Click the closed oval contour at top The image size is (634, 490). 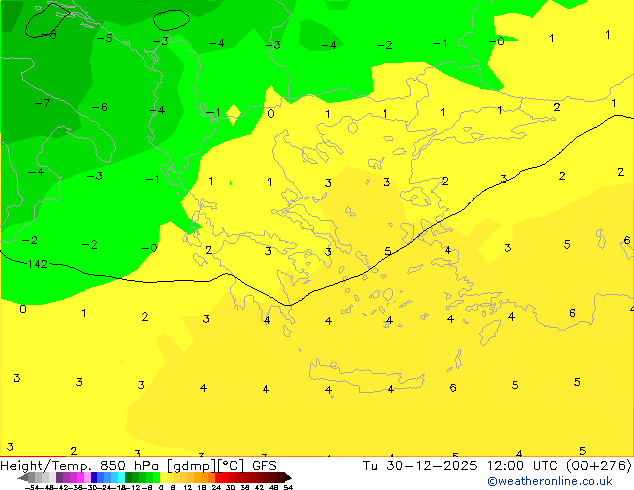(x=171, y=20)
